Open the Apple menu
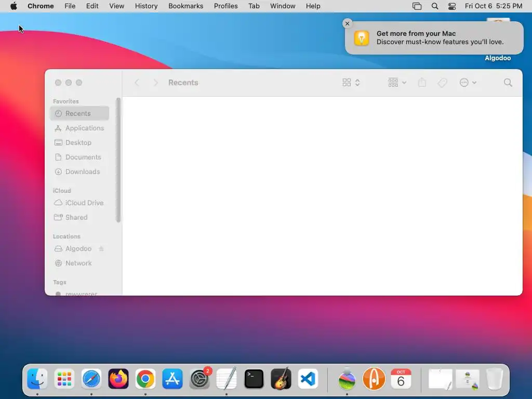Screen dimensions: 532x399 click(14, 6)
